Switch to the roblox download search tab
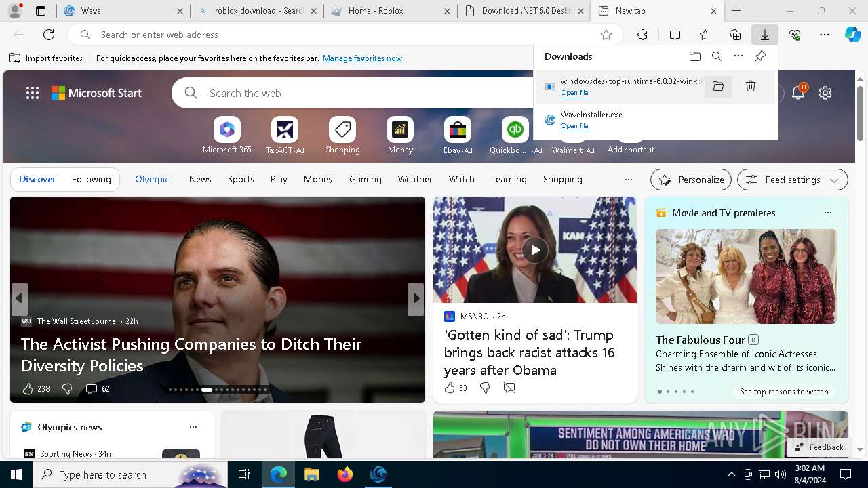The image size is (868, 488). (x=258, y=11)
